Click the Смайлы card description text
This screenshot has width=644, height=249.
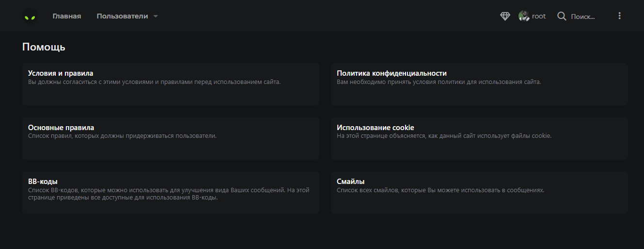click(440, 190)
